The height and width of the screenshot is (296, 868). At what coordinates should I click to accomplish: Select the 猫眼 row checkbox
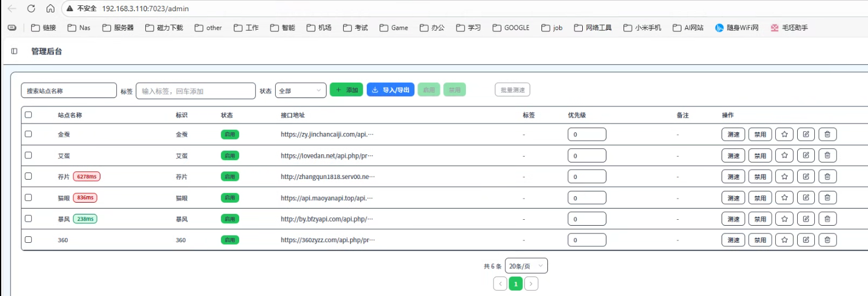tap(28, 197)
